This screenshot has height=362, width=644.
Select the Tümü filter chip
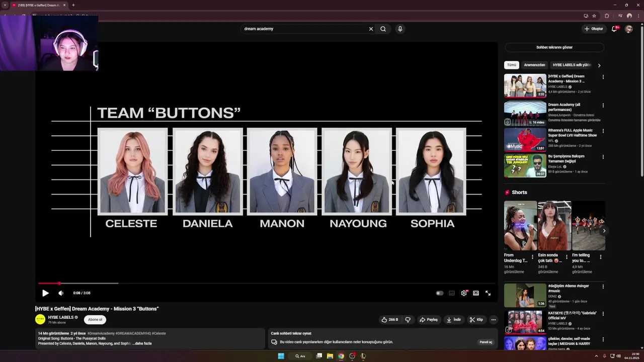coord(512,65)
